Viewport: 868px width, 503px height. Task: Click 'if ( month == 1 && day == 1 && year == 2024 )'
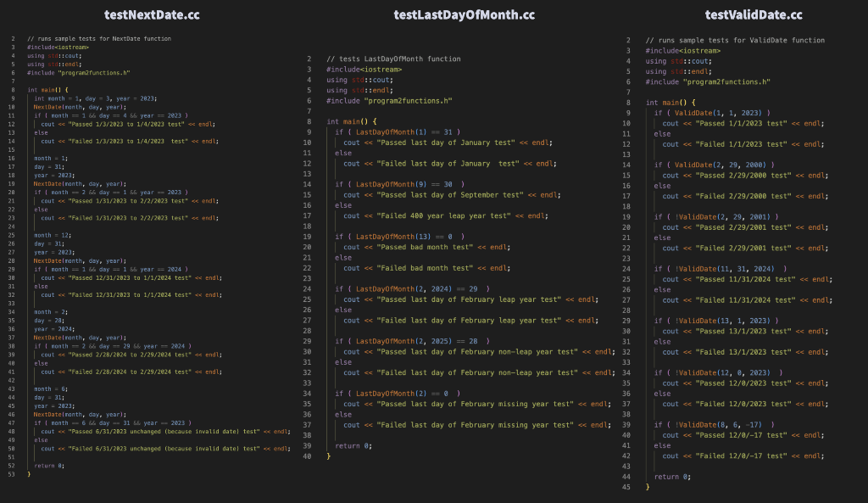111,270
